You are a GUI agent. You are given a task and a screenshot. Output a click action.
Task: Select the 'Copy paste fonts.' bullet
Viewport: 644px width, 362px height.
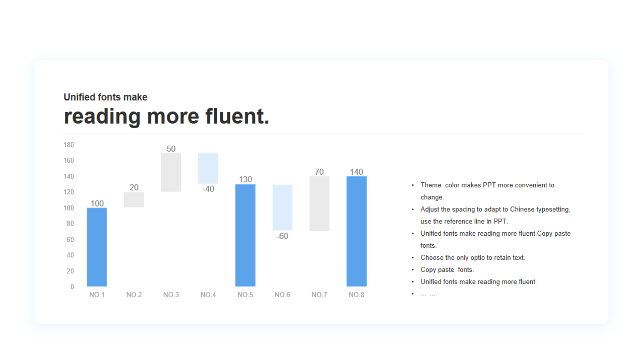point(447,269)
